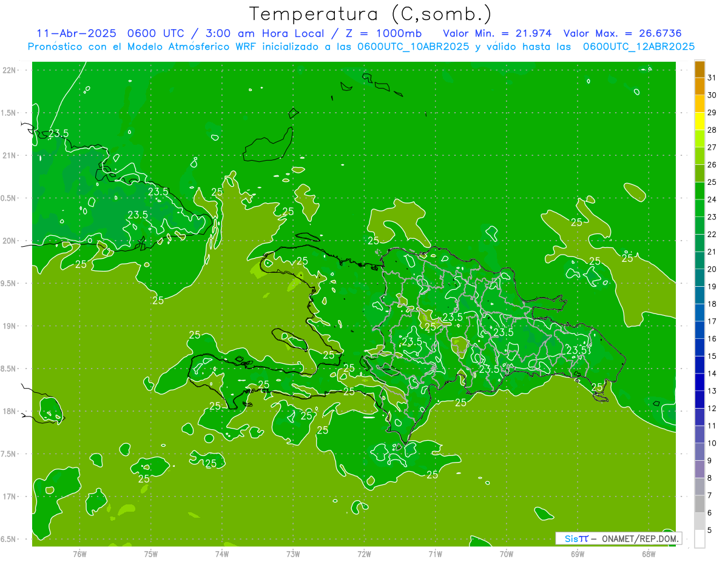
Task: Click the '68W' longitude axis label
Action: (649, 554)
